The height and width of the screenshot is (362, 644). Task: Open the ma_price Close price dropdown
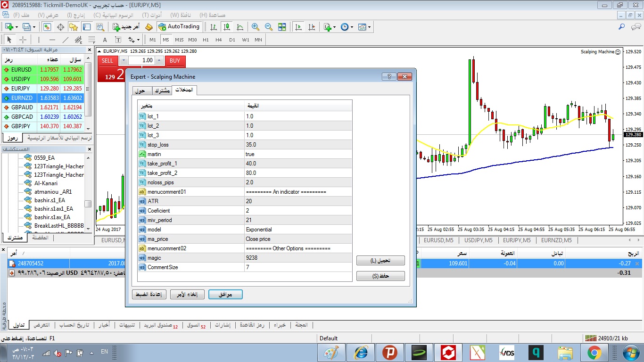point(298,239)
